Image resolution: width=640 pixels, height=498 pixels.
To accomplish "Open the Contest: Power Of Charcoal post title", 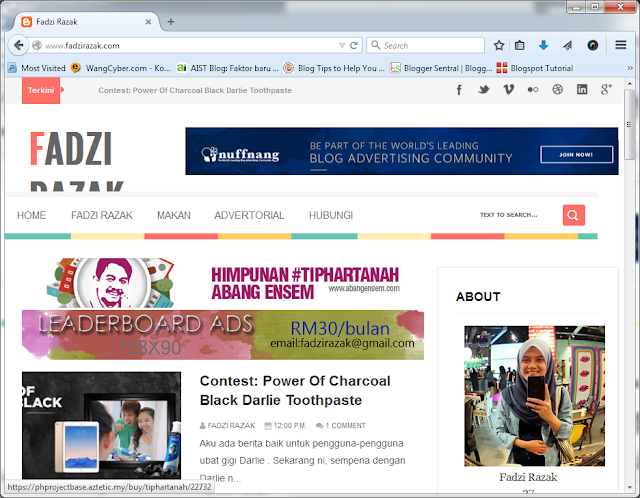I will point(295,390).
